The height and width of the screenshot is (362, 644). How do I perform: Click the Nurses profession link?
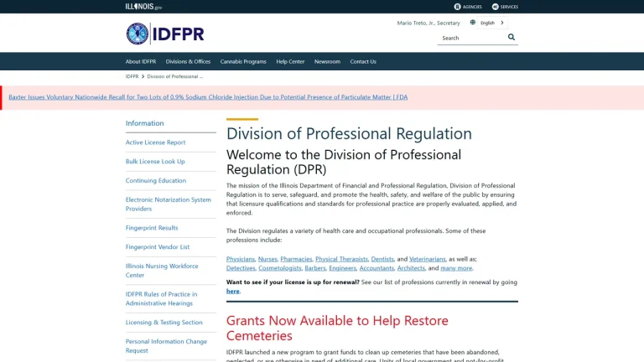click(267, 259)
